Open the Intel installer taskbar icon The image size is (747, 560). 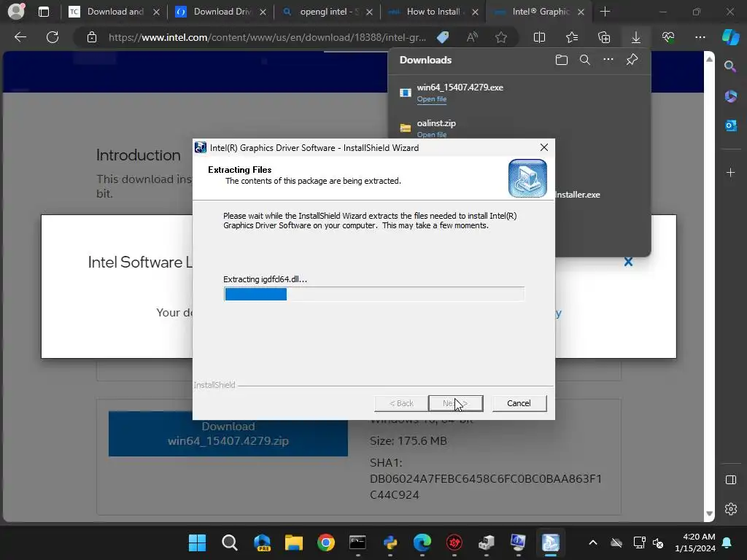550,542
